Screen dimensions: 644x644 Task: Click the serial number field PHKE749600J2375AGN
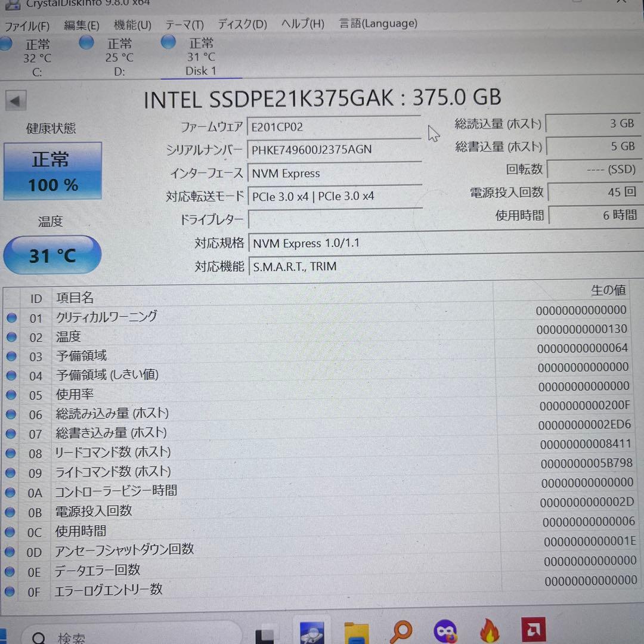coord(335,150)
